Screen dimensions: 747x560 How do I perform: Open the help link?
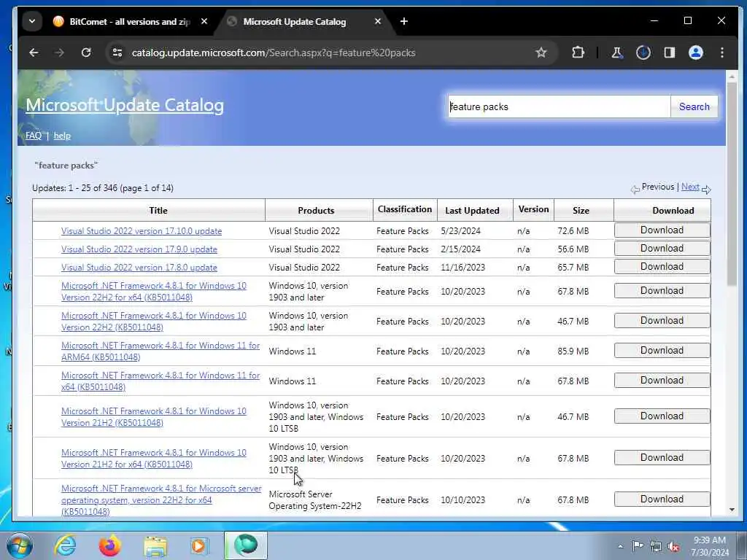click(62, 136)
